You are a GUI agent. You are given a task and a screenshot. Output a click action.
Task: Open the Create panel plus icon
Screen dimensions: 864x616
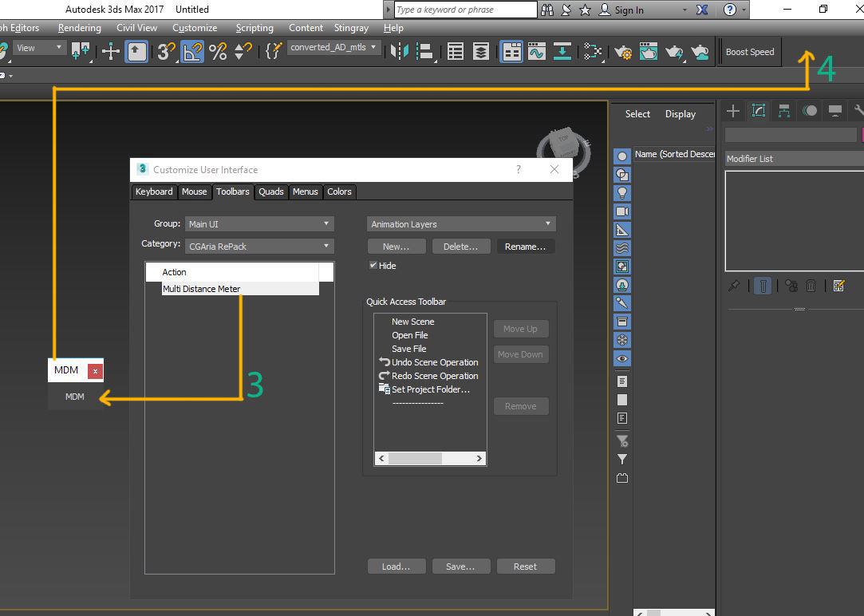pos(732,111)
